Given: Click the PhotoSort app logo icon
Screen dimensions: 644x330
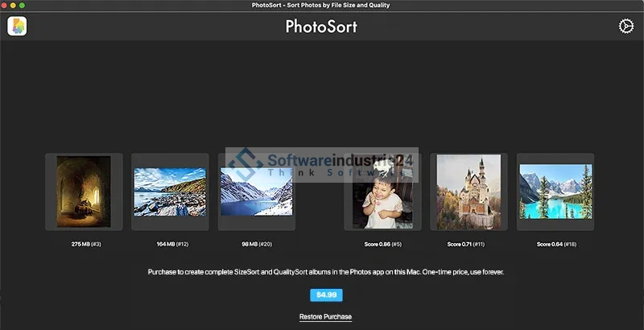Looking at the screenshot, I should point(18,27).
